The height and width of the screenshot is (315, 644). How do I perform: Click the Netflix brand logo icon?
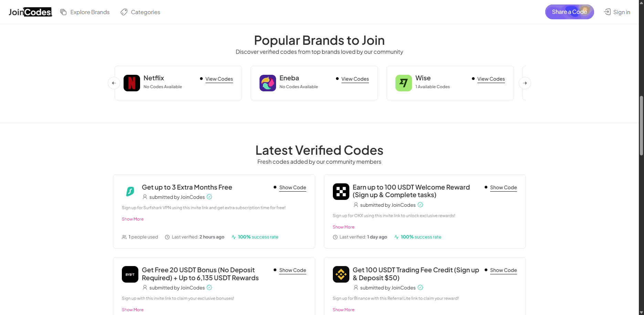coord(132,83)
